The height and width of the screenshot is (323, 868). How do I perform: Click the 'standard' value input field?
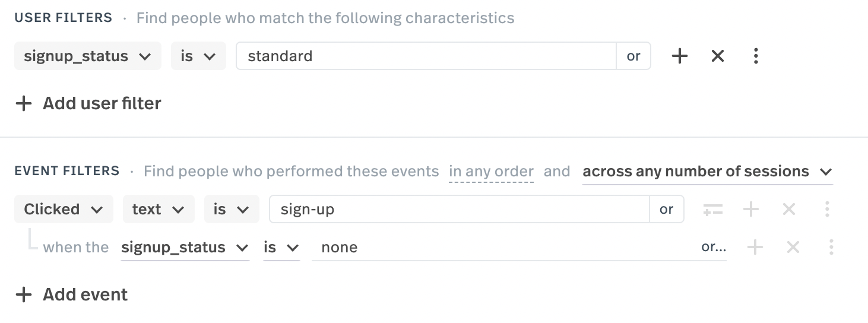[x=426, y=56]
